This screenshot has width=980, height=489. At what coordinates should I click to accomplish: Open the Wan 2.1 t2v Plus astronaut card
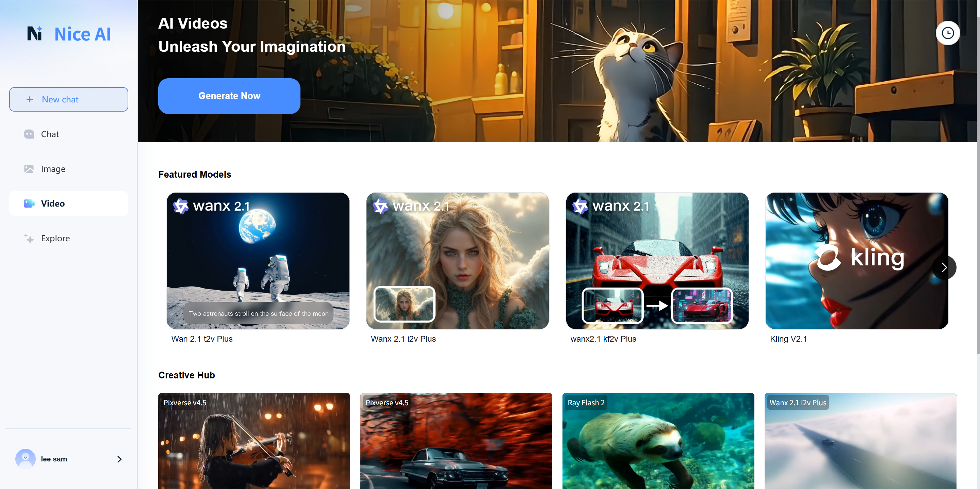[258, 261]
